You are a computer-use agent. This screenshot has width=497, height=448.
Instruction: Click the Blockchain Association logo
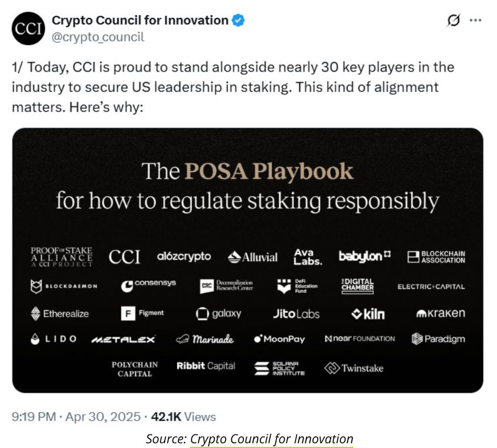(437, 257)
